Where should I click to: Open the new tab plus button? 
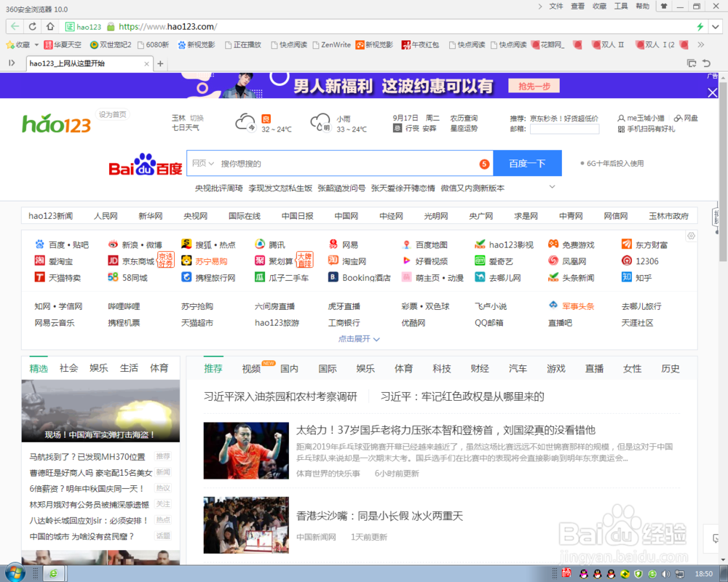[160, 63]
